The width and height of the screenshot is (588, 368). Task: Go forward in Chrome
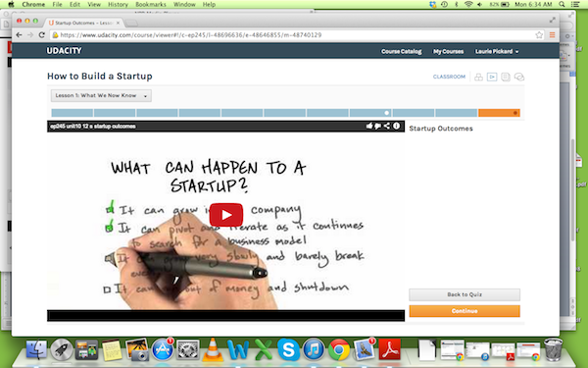(x=30, y=35)
